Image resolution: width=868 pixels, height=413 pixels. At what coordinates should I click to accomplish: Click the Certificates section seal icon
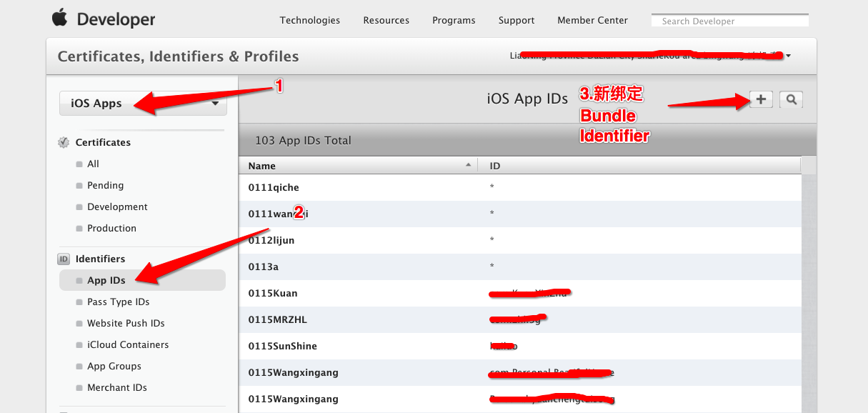click(64, 142)
